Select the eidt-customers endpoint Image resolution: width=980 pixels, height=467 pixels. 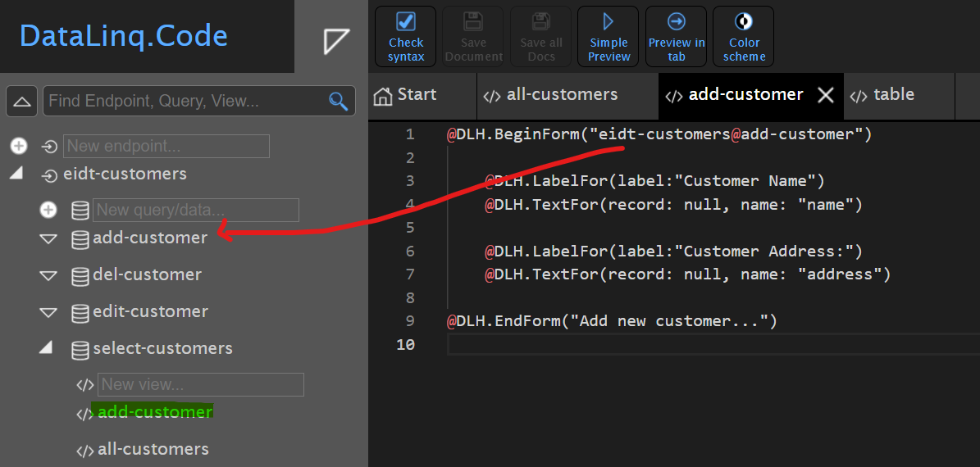click(125, 174)
